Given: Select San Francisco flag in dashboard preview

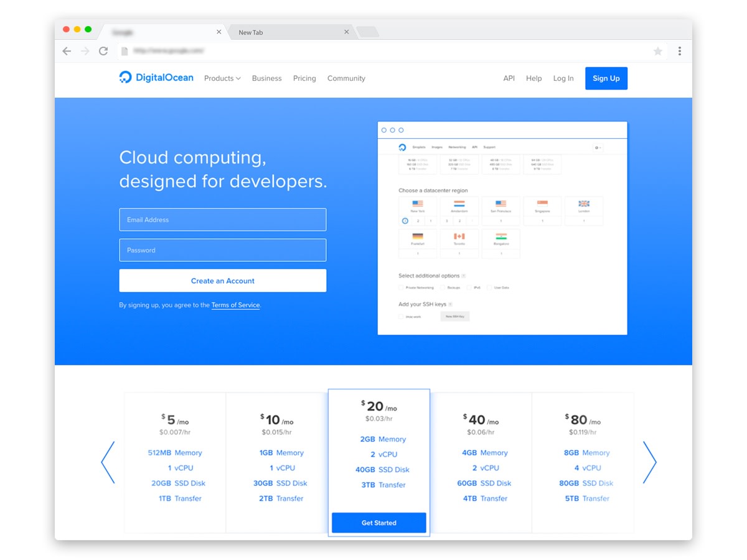Looking at the screenshot, I should 501,203.
